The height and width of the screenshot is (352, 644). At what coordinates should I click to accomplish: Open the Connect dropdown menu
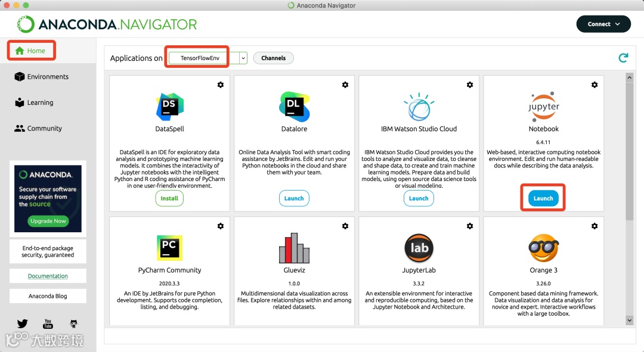[603, 24]
